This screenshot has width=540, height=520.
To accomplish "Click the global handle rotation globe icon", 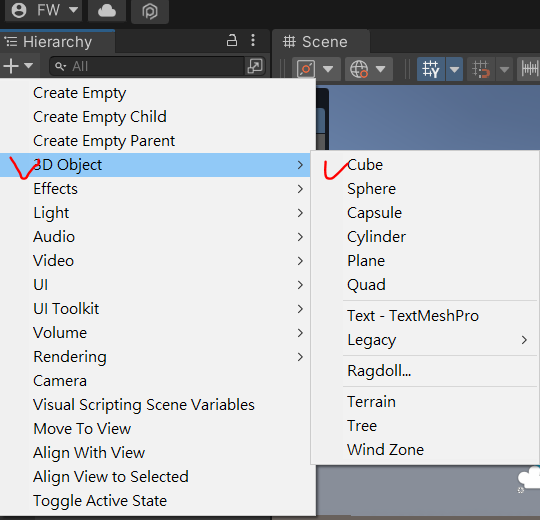I will click(x=359, y=69).
